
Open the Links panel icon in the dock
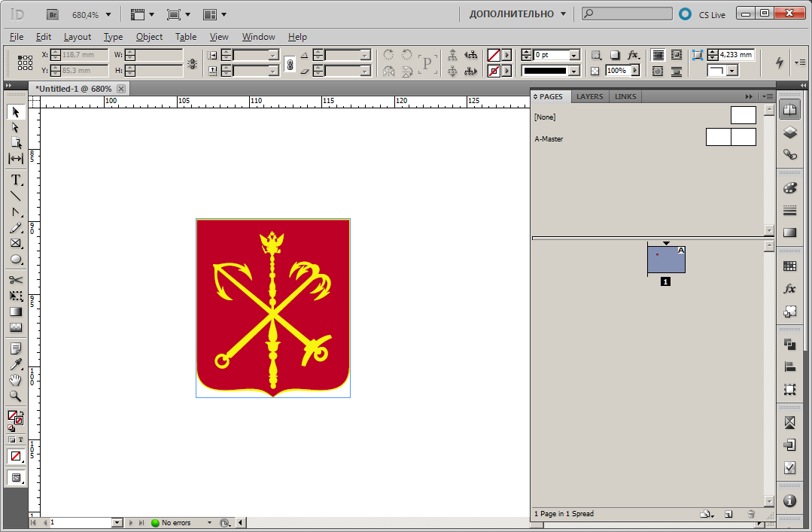pyautogui.click(x=789, y=154)
